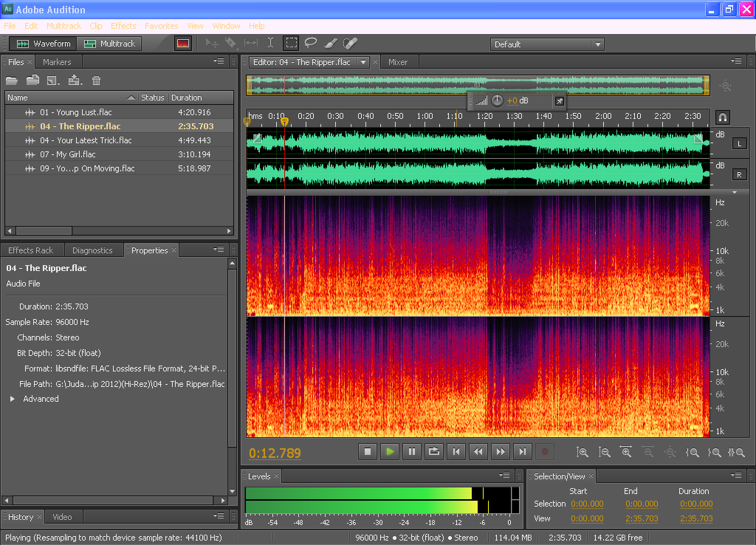Switch to Multitrack view
The image size is (756, 545).
point(109,44)
